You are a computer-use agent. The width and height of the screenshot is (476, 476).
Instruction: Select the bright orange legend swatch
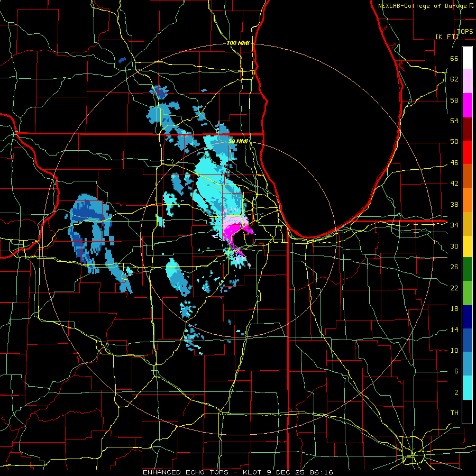(467, 200)
